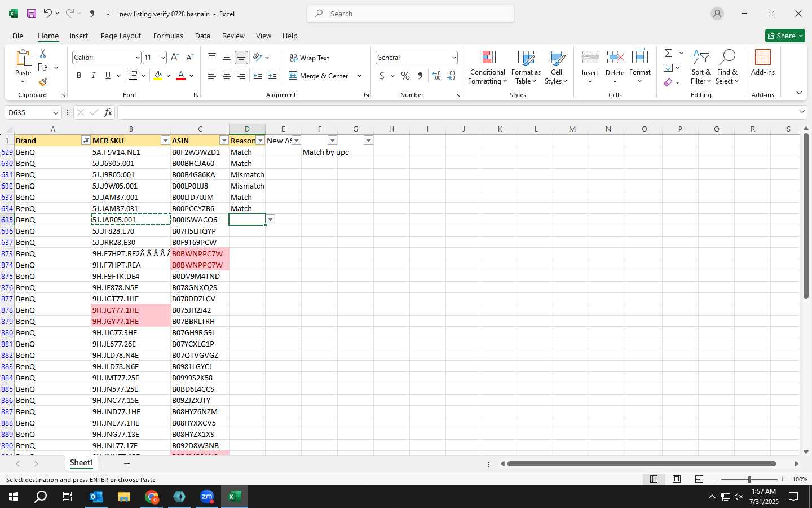Screen dimensions: 812x508
Task: Switch to the Data ribbon tab
Action: 202,36
